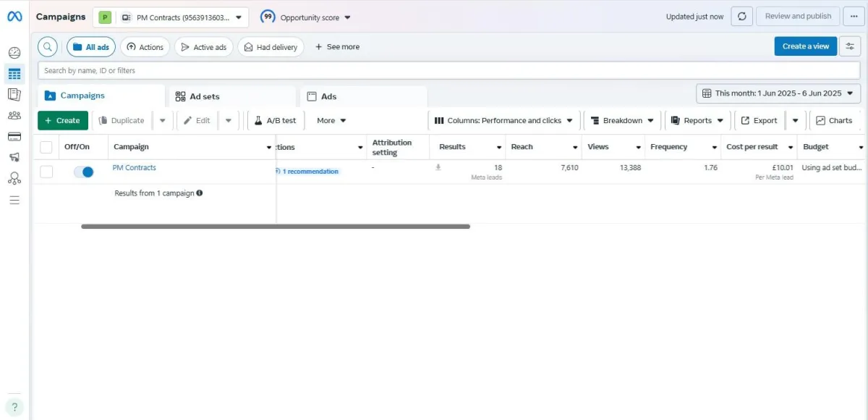Viewport: 868px width, 420px height.
Task: Click the green Create button
Action: 63,121
